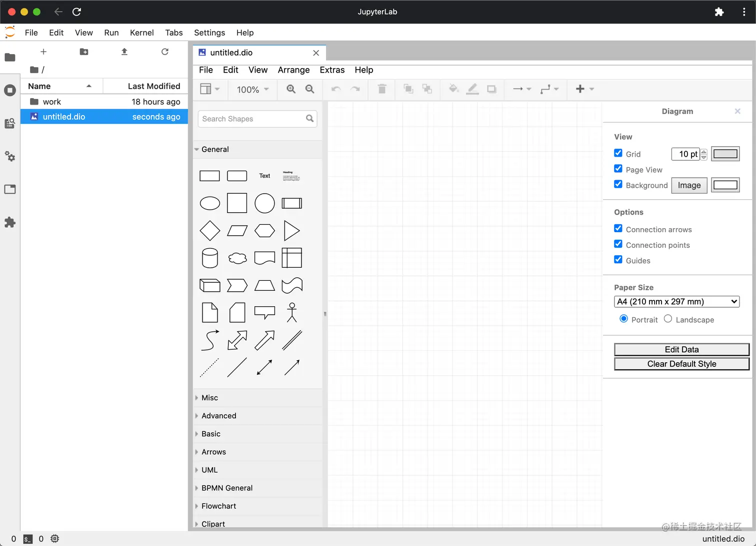Select the Cloud shape in General palette

(237, 258)
